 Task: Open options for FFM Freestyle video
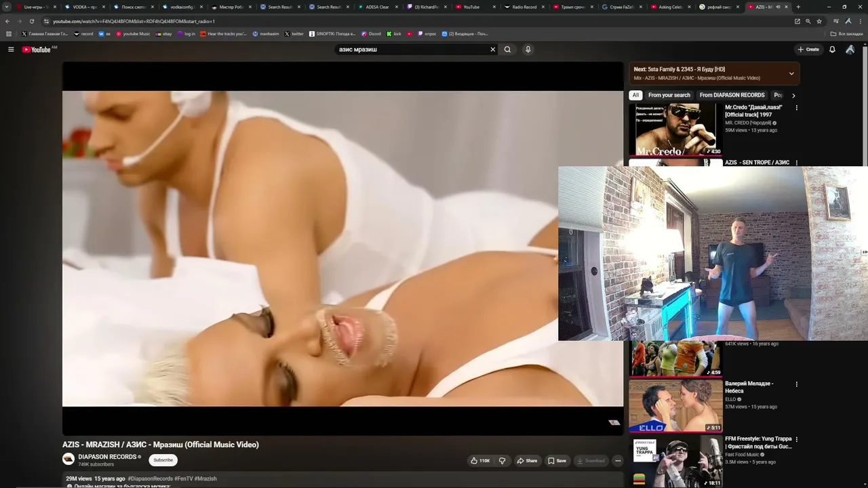[x=797, y=440]
